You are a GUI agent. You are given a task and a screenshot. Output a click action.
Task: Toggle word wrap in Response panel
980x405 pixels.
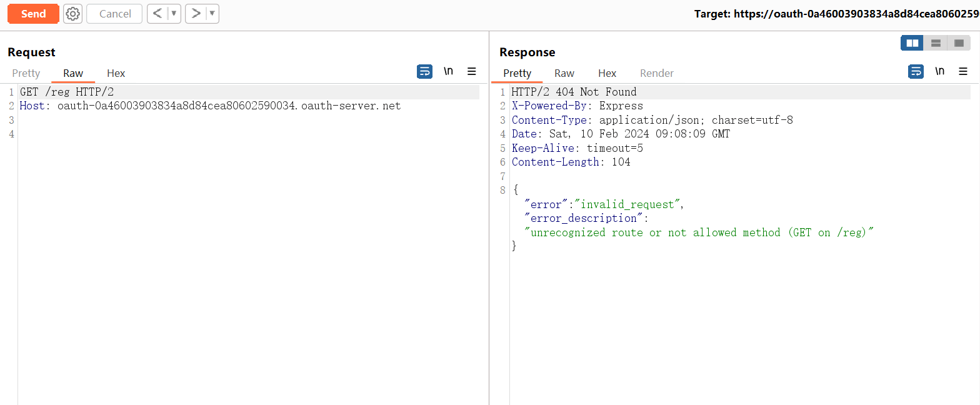point(916,71)
